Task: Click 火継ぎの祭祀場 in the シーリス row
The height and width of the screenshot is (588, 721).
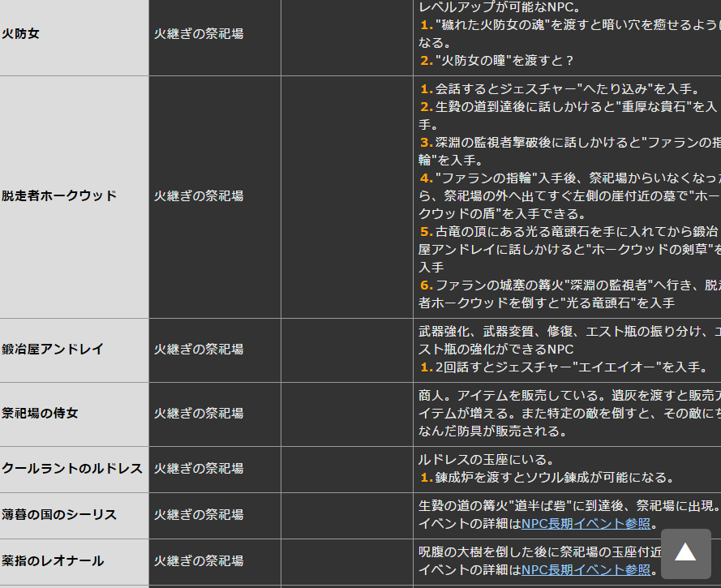Action: tap(199, 515)
